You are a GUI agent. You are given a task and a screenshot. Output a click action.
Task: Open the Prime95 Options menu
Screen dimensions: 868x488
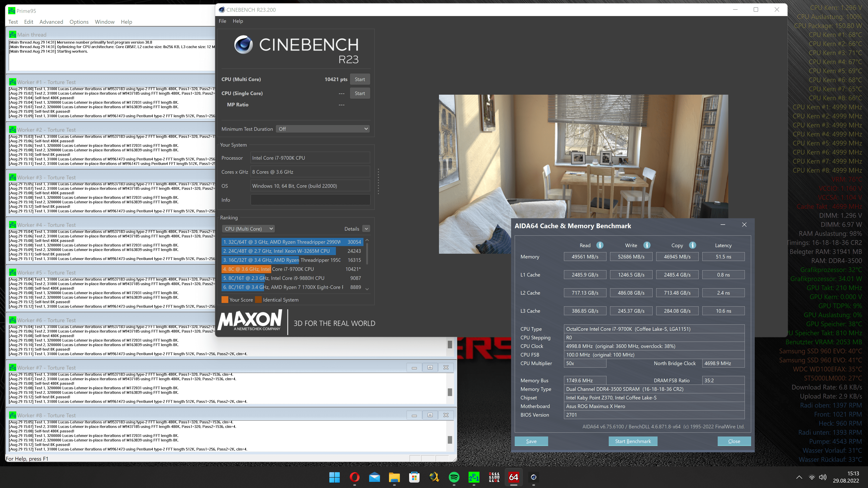click(x=79, y=21)
